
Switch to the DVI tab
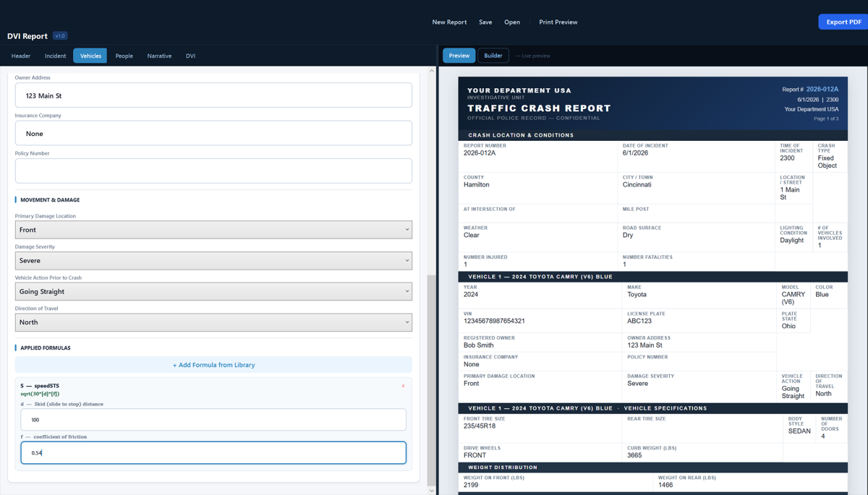[x=190, y=56]
